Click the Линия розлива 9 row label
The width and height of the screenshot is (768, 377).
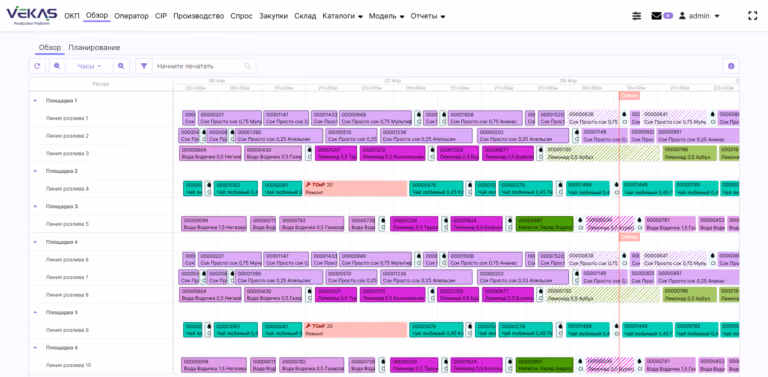67,330
